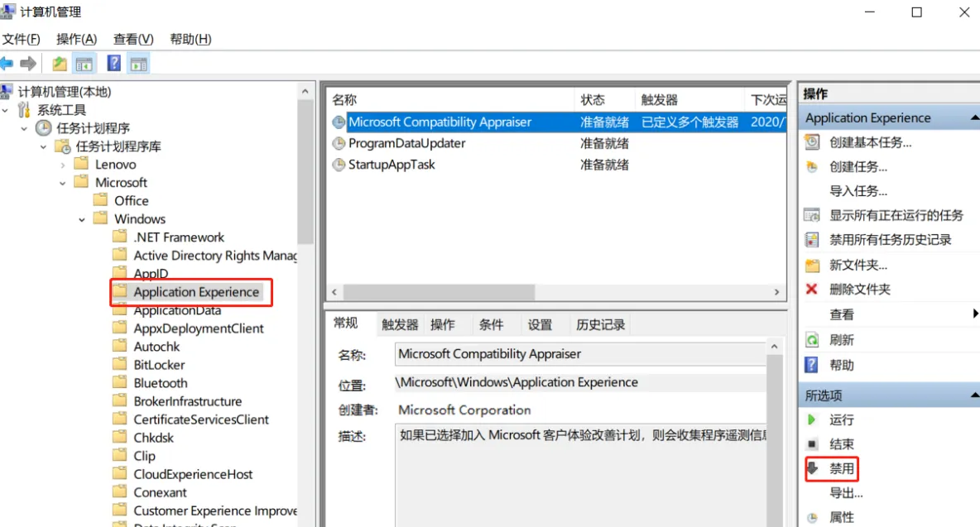Sort tasks by the 状态 column header
980x527 pixels.
(604, 100)
